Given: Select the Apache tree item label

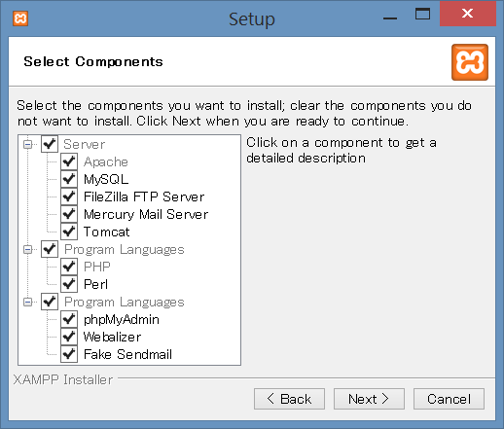Looking at the screenshot, I should (106, 161).
